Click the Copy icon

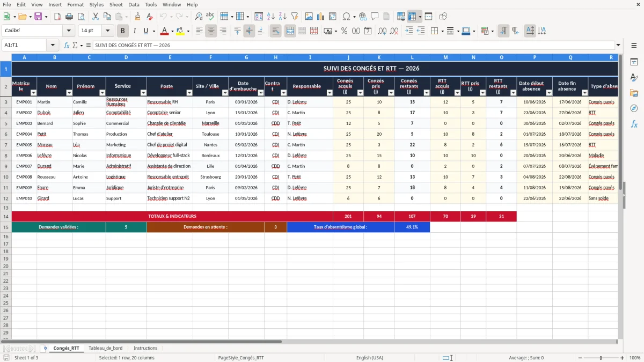[107, 17]
